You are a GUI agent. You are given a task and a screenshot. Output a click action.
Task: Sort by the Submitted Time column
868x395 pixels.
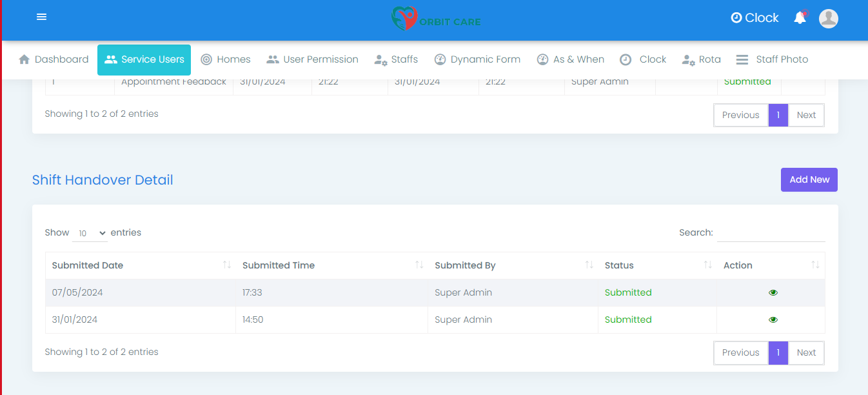point(279,265)
